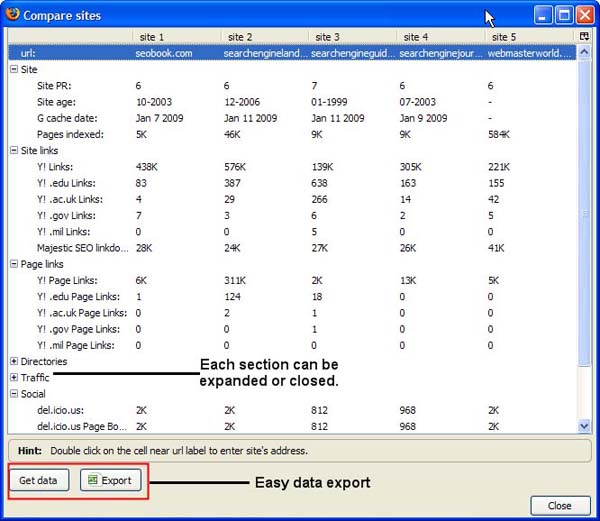The height and width of the screenshot is (521, 600).
Task: Select the Y! .gov Links row label
Action: pyautogui.click(x=66, y=215)
